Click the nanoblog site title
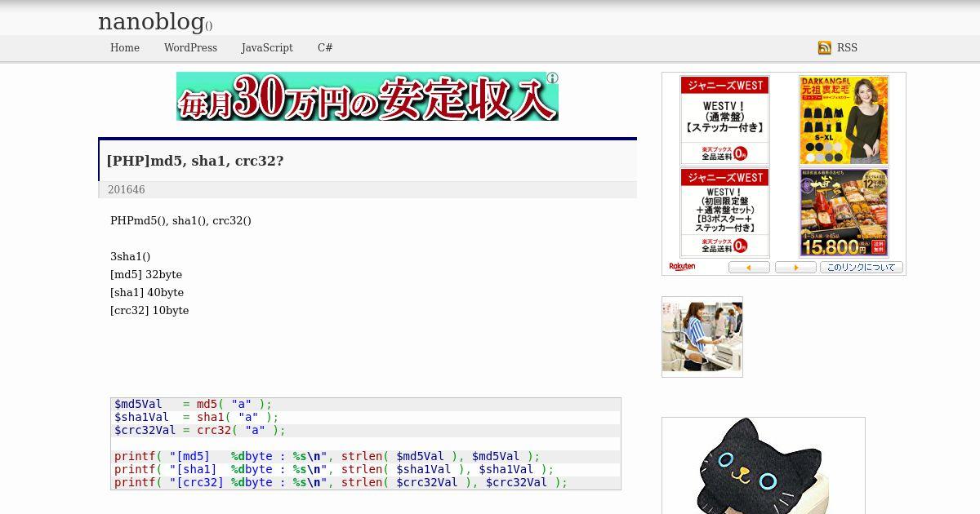 tap(151, 21)
